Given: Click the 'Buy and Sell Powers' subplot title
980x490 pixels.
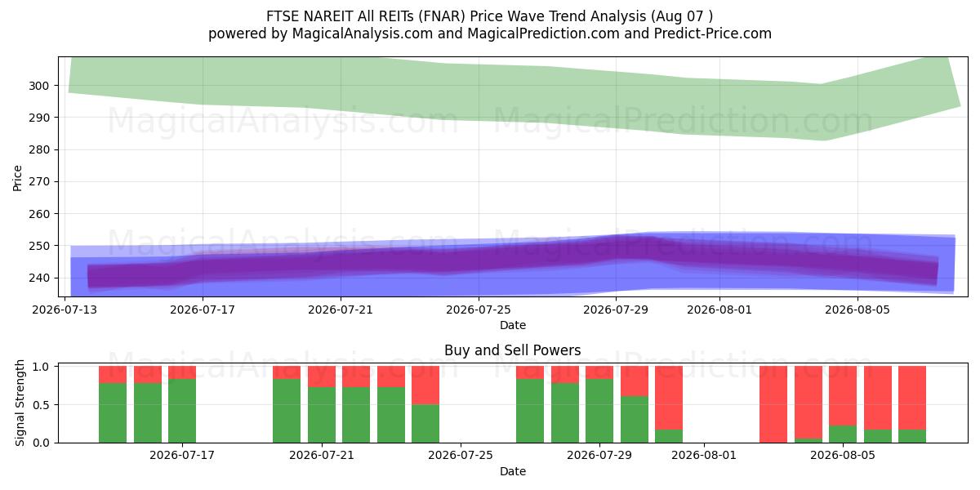Looking at the screenshot, I should (x=513, y=350).
